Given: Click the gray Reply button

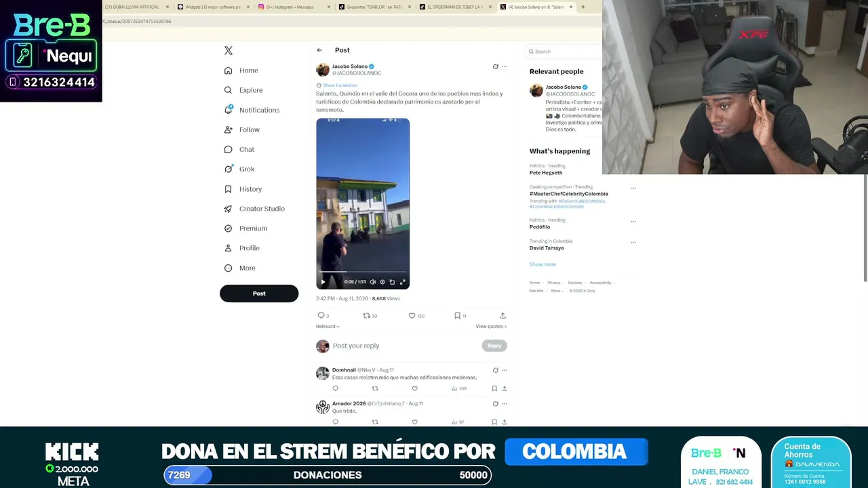Looking at the screenshot, I should point(494,346).
